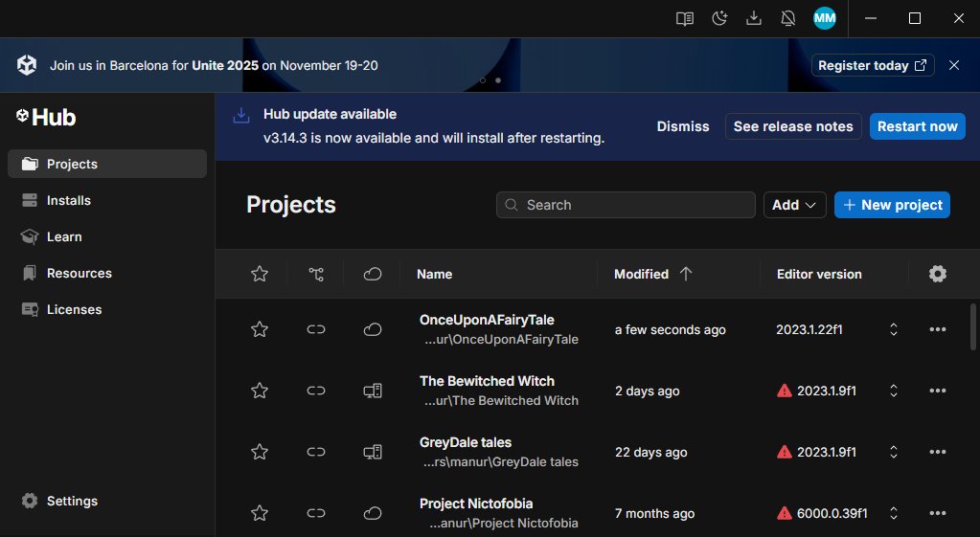Click the project list vertical scrollbar
980x537 pixels.
point(972,327)
